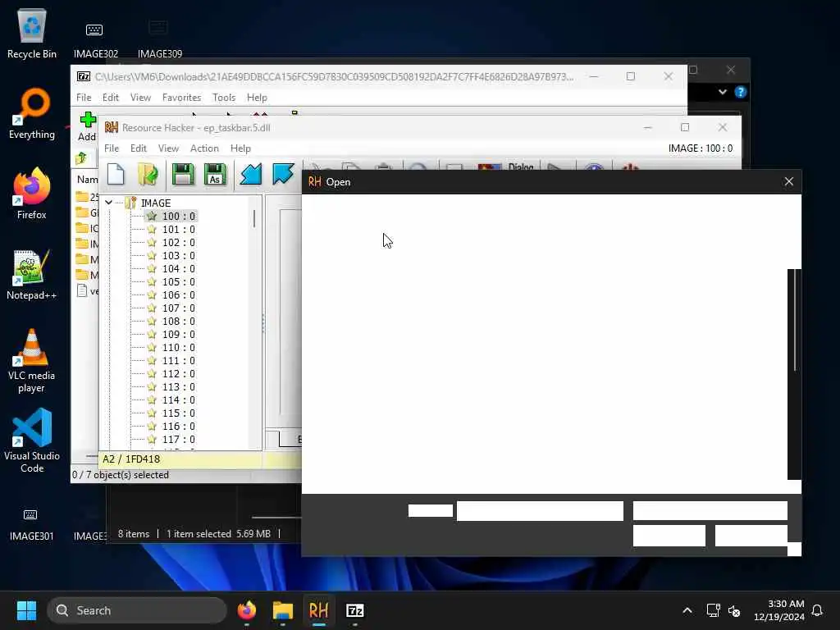This screenshot has height=630, width=840.
Task: Click the Windows Start button
Action: [x=26, y=610]
